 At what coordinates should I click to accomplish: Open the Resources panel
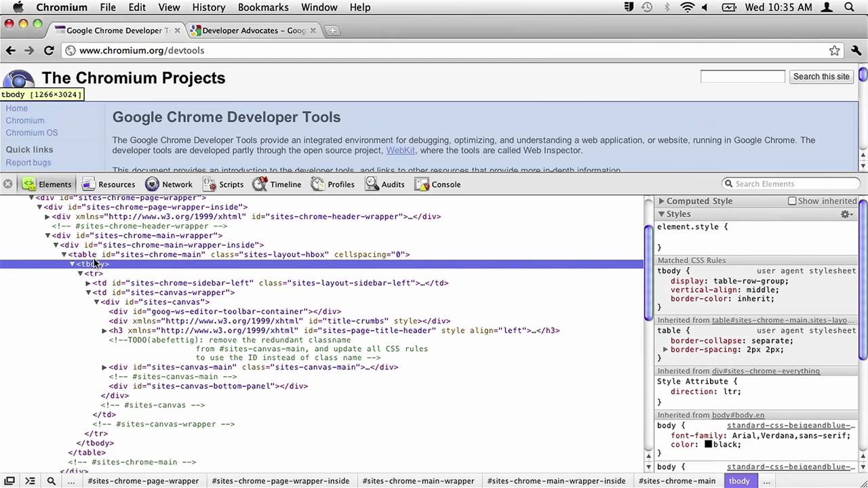click(108, 184)
